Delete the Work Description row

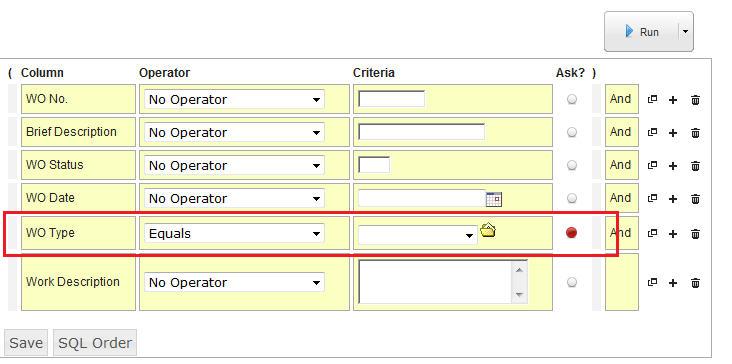tap(695, 283)
